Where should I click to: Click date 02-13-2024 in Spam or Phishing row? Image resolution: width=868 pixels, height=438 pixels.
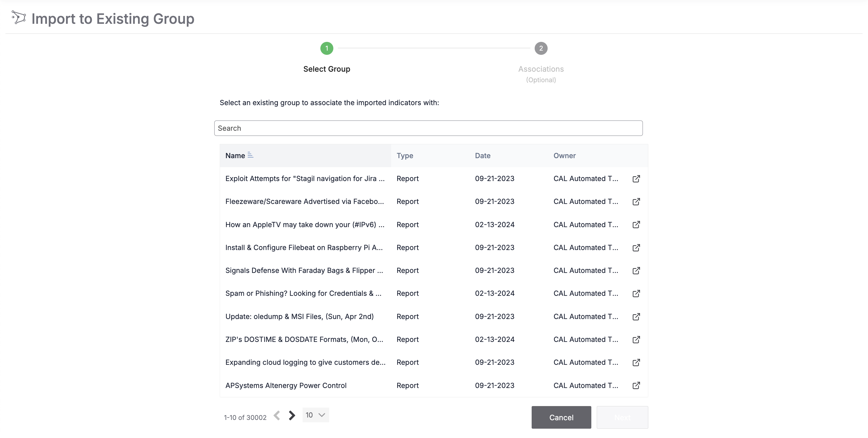point(495,294)
